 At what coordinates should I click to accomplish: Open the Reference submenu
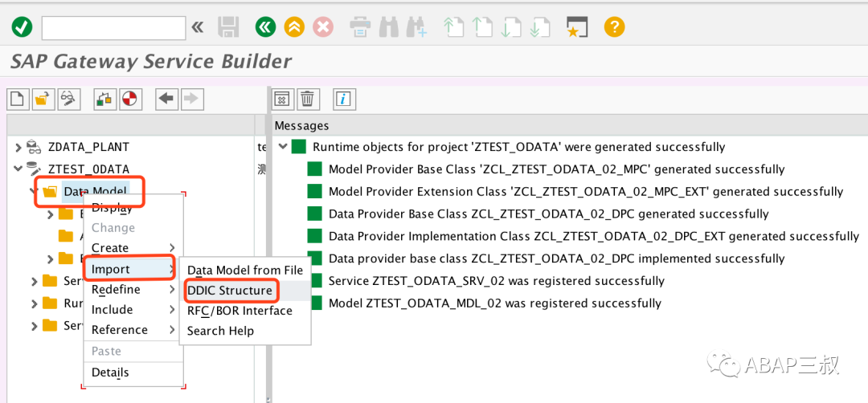133,330
